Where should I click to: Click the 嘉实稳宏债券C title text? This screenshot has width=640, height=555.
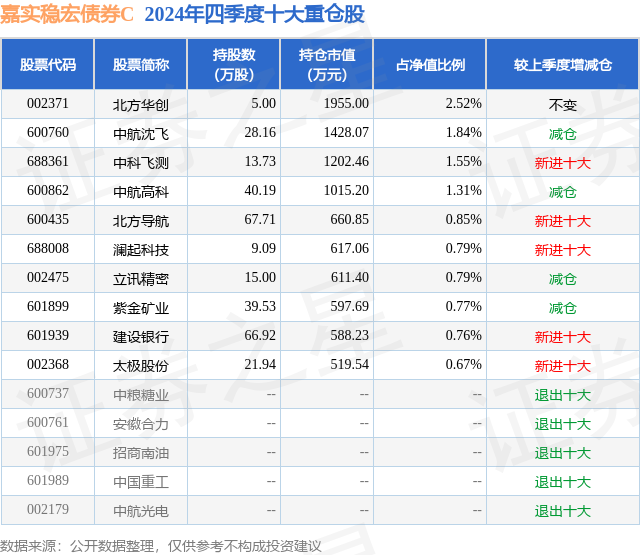pos(67,15)
